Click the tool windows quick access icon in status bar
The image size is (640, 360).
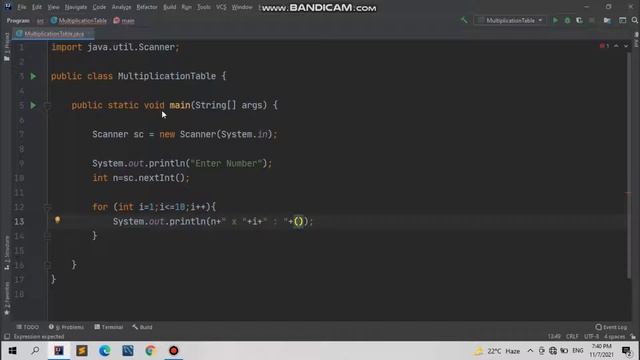(7, 337)
